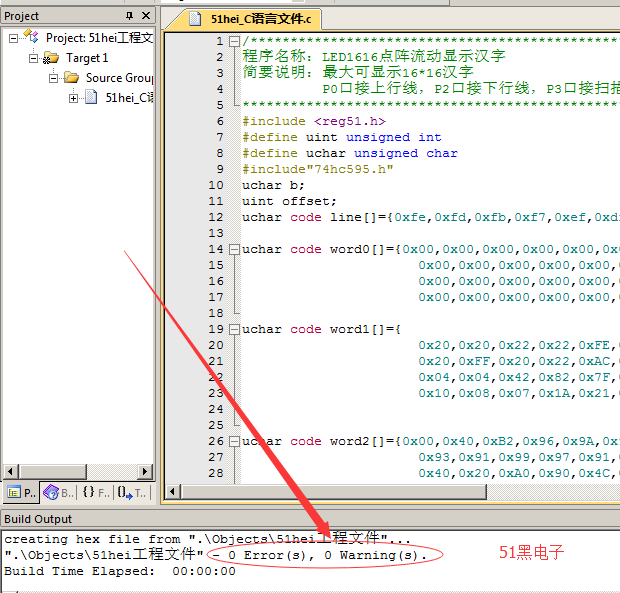Collapse the Project 51hei root node
Image resolution: width=620 pixels, height=593 pixels.
(14, 38)
